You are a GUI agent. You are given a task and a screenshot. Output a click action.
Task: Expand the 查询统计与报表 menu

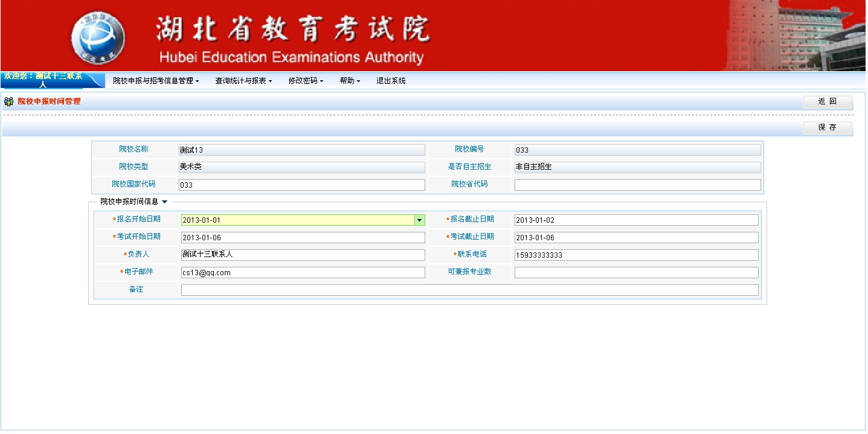[243, 81]
